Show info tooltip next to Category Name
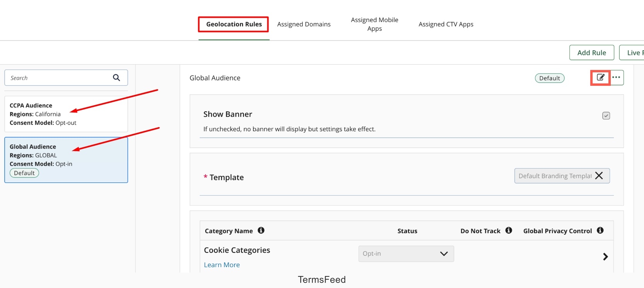This screenshot has height=288, width=644. [x=261, y=230]
